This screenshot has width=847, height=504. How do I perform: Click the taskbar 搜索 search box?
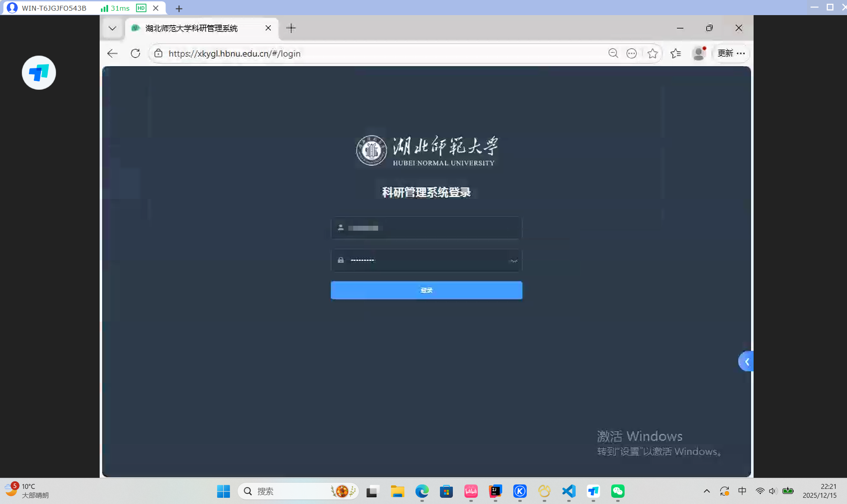click(298, 491)
